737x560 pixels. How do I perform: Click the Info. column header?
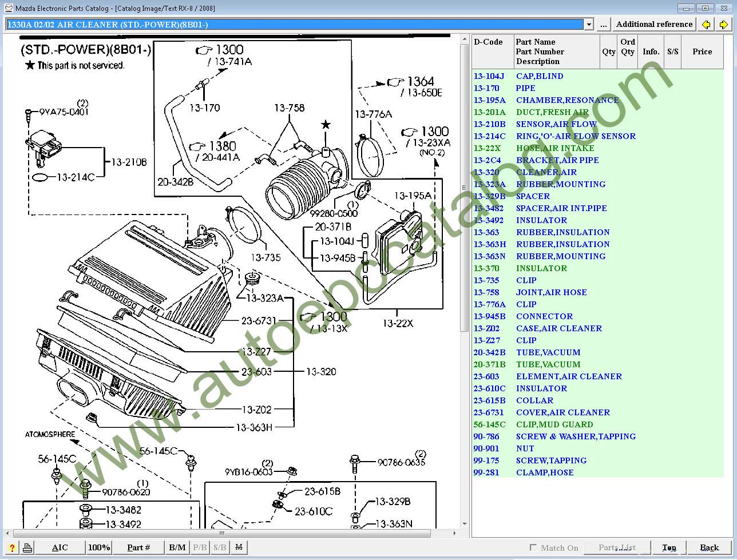pos(651,51)
